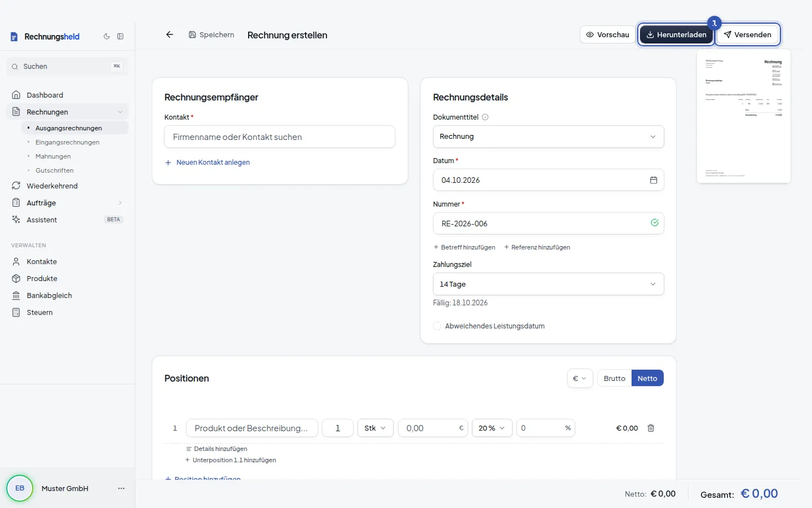
Task: Open the 20 % tax rate dropdown
Action: tap(492, 428)
